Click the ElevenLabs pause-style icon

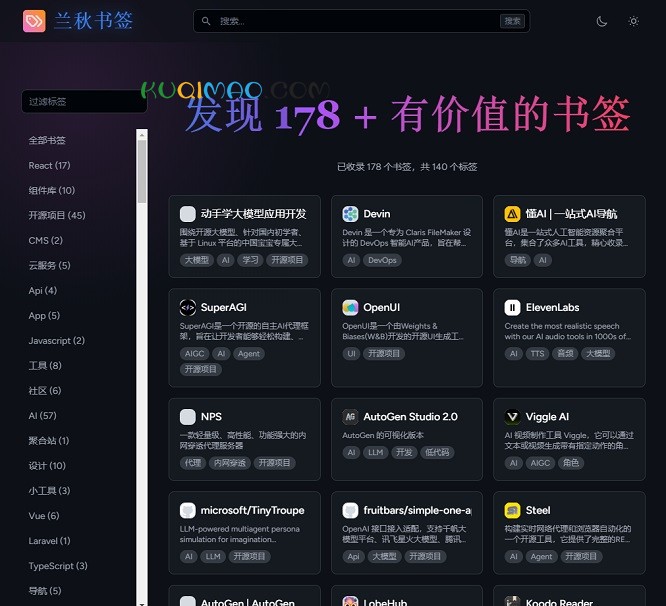click(x=512, y=307)
